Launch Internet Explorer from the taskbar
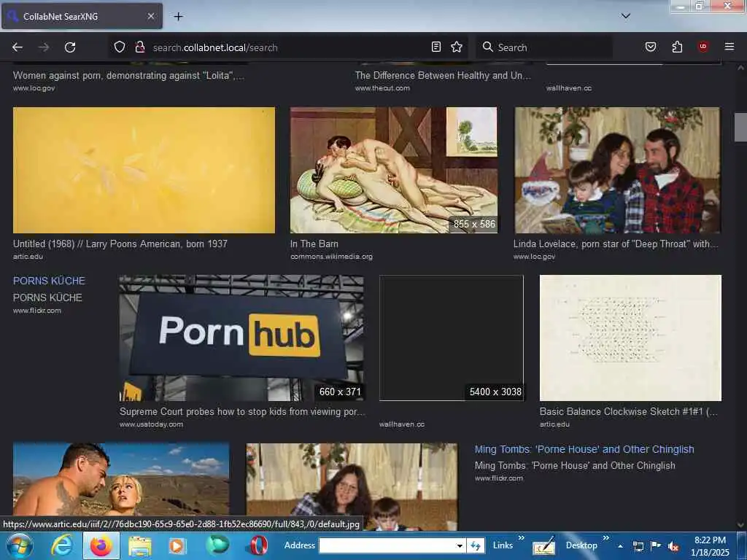 click(62, 545)
